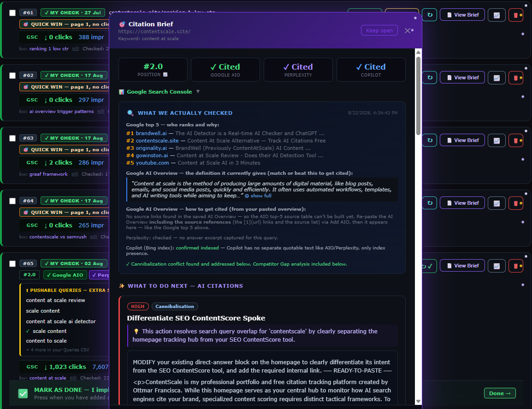This screenshot has width=532, height=409.
Task: Click sparkle icon beside What To Do Next
Action: pos(122,286)
